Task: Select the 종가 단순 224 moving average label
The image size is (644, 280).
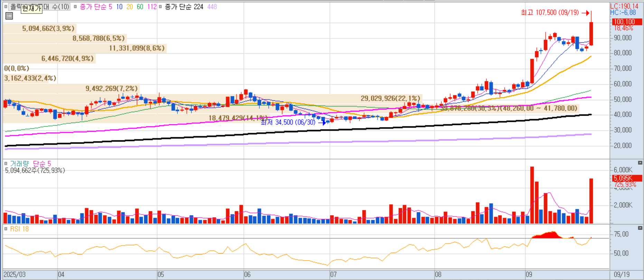Action: click(x=184, y=7)
